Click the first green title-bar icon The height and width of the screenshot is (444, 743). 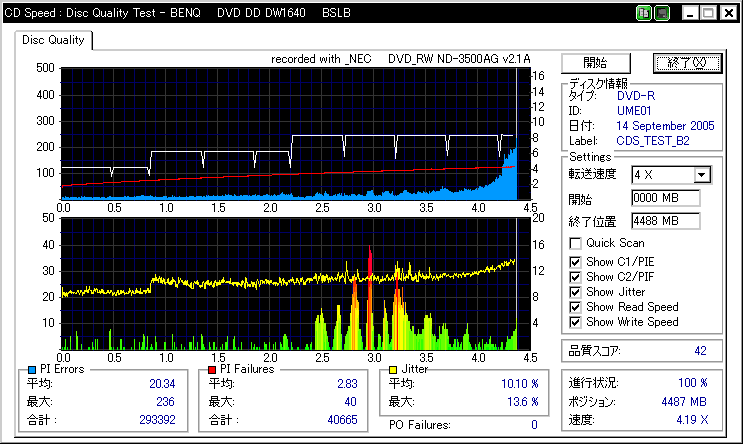point(643,13)
